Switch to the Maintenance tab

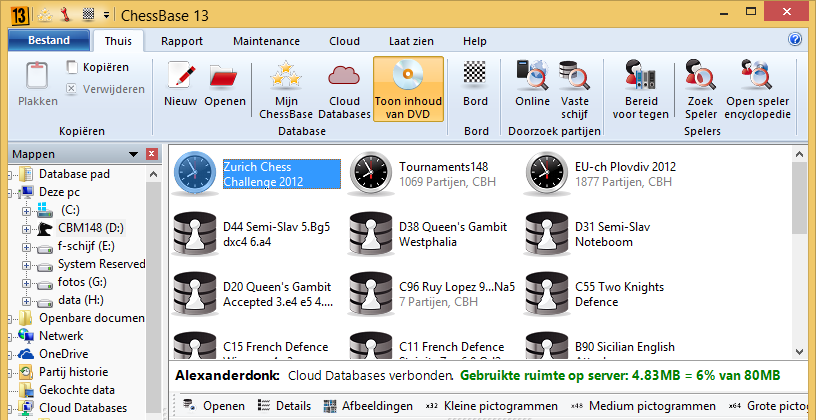pyautogui.click(x=266, y=41)
